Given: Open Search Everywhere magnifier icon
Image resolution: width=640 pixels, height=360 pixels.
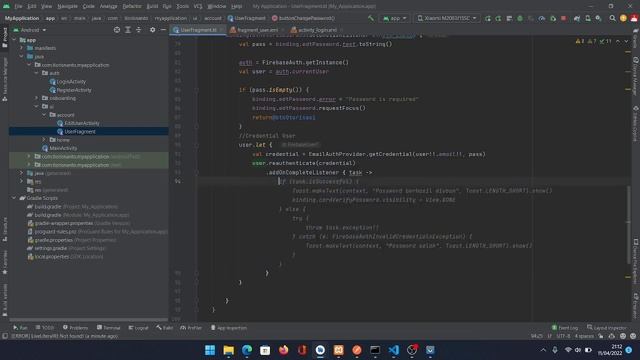Looking at the screenshot, I should pos(612,18).
